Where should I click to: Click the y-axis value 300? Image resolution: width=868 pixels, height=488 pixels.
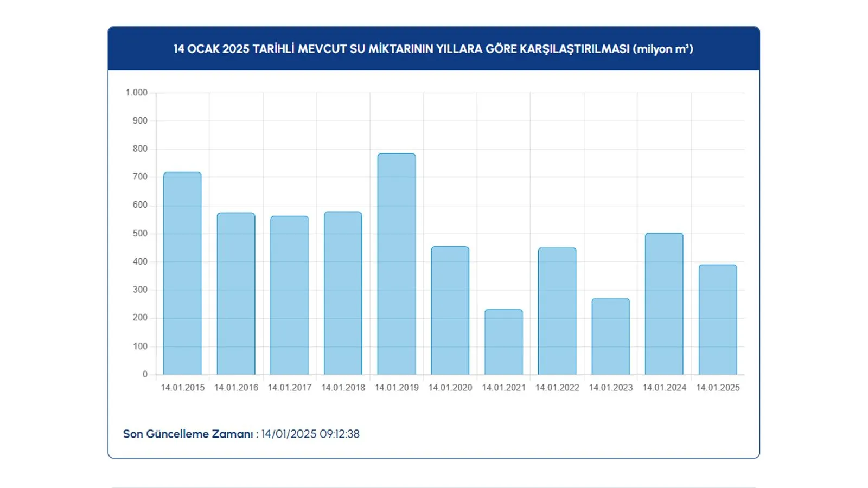coord(140,290)
